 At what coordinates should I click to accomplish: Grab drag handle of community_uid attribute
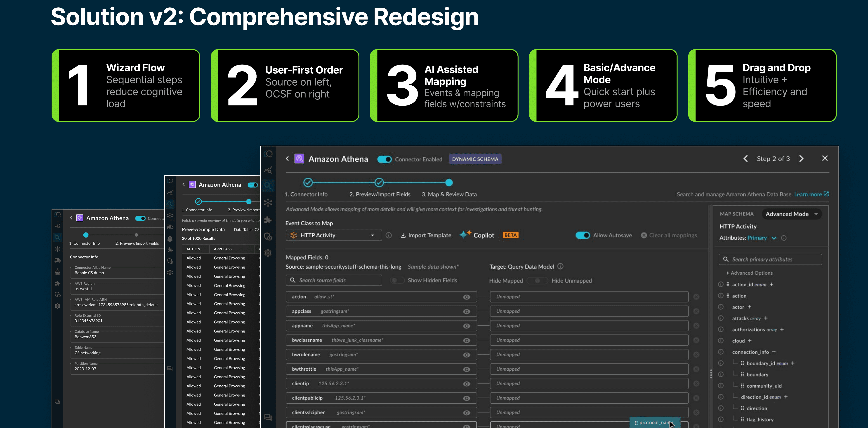coord(742,386)
